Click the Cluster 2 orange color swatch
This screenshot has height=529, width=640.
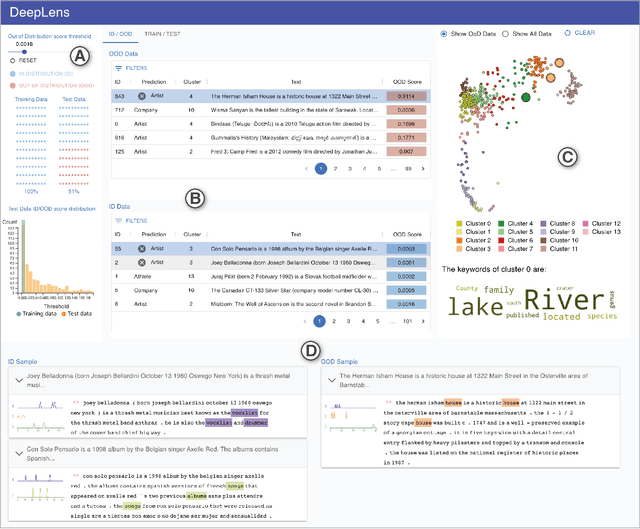click(x=459, y=240)
